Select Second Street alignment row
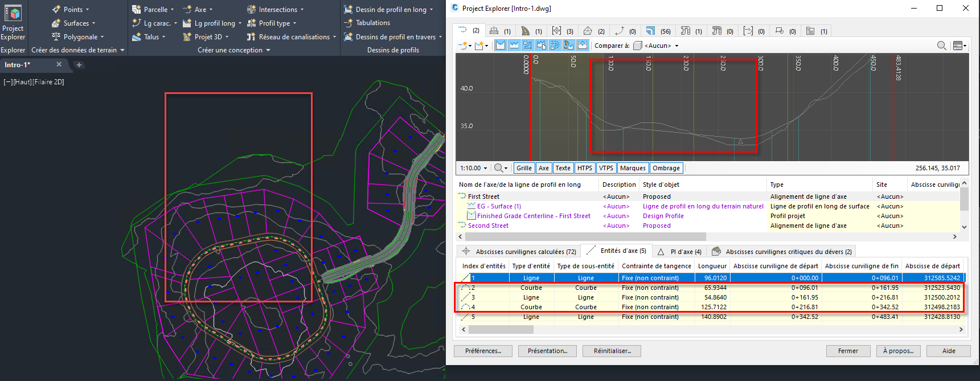The image size is (980, 381). pyautogui.click(x=488, y=226)
